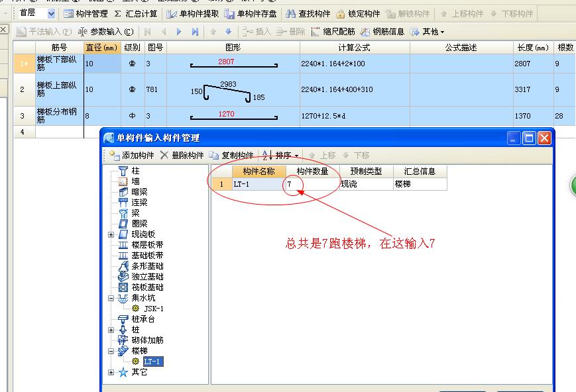Click the move row down arrow icon
The width and height of the screenshot is (576, 392).
coord(229,32)
